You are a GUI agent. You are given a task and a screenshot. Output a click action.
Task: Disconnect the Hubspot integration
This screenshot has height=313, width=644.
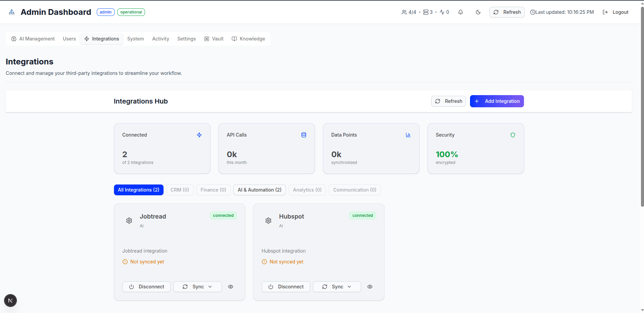click(x=286, y=287)
